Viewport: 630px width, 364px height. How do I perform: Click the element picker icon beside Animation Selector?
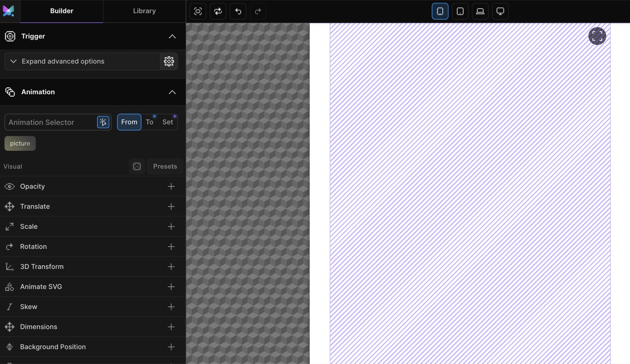103,122
